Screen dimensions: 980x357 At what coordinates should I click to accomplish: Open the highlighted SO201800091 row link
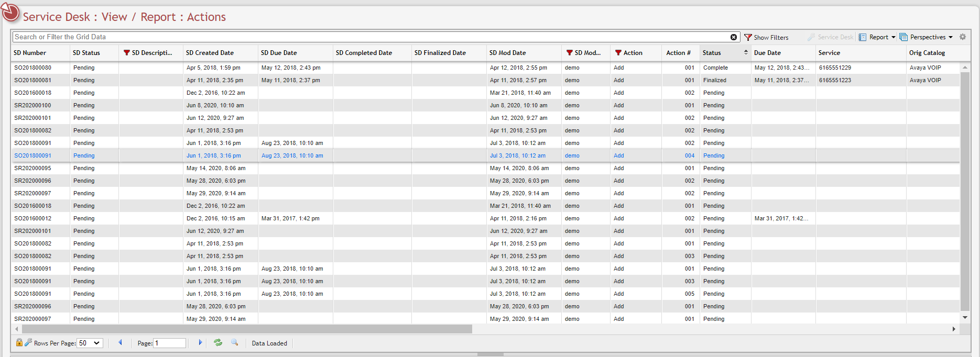coord(32,155)
